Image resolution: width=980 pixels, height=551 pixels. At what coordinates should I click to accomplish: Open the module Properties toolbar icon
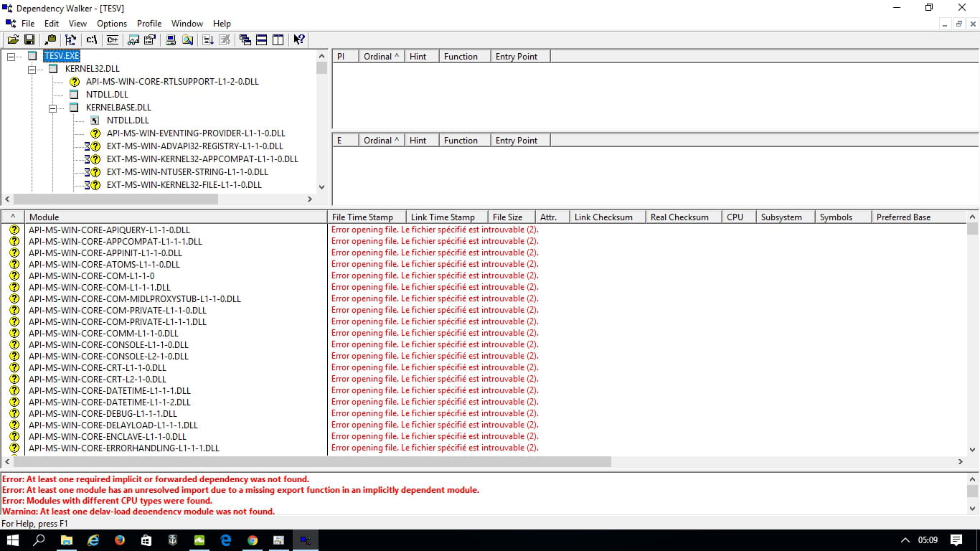[x=150, y=40]
